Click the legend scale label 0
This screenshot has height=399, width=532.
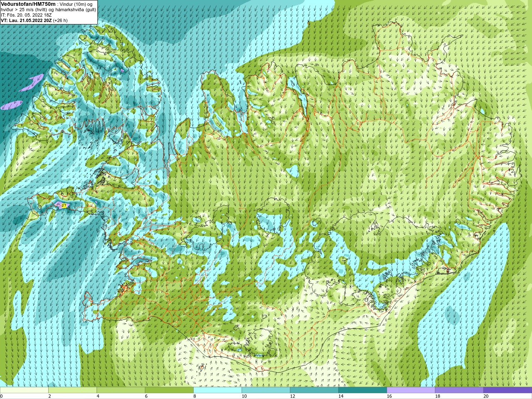1,396
